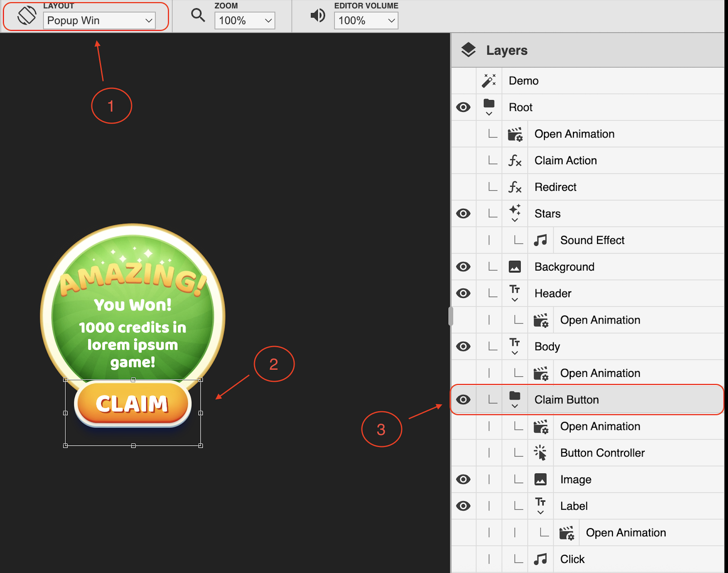
Task: Select the Background layer name
Action: coord(564,267)
